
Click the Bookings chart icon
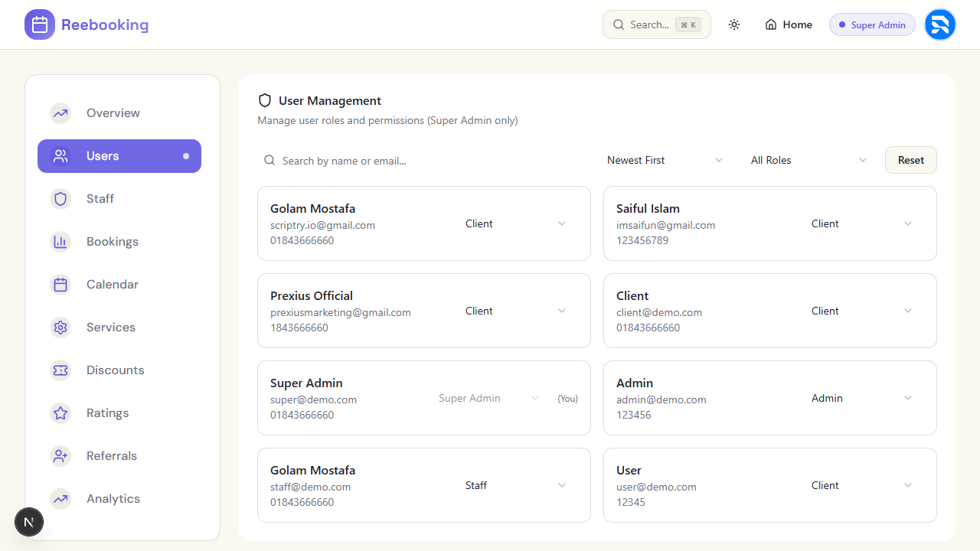click(60, 242)
